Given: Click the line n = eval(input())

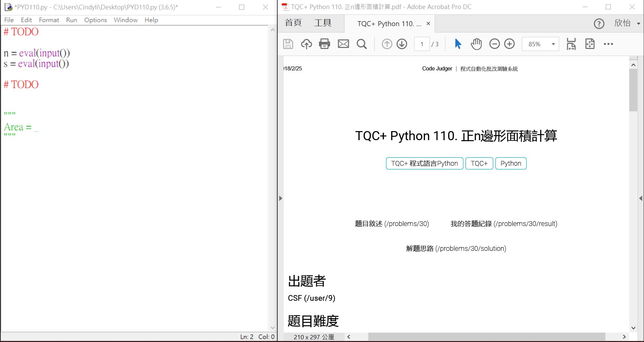Looking at the screenshot, I should click(x=37, y=53).
